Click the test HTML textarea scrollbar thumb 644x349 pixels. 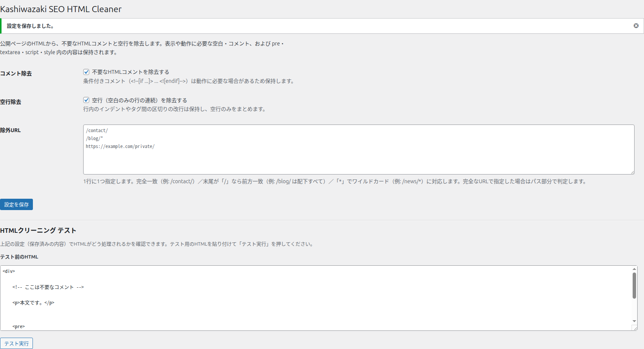click(x=634, y=285)
